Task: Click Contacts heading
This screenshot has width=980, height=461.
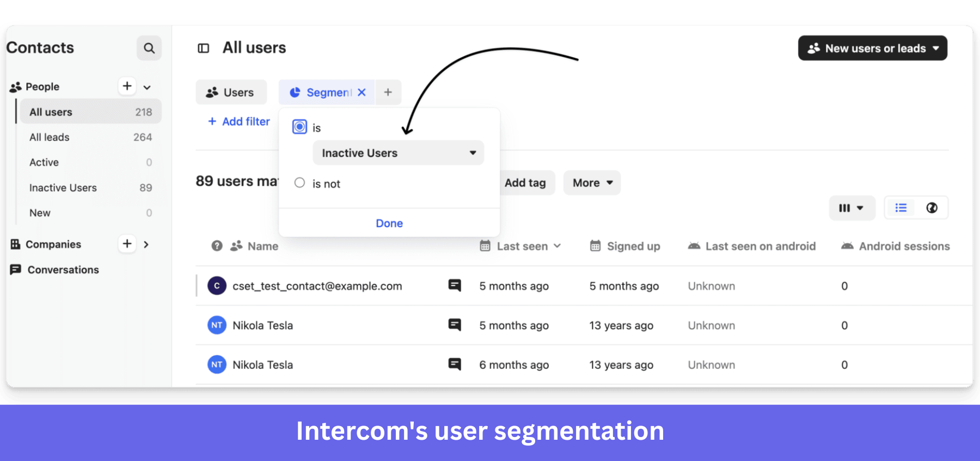Action: point(40,48)
